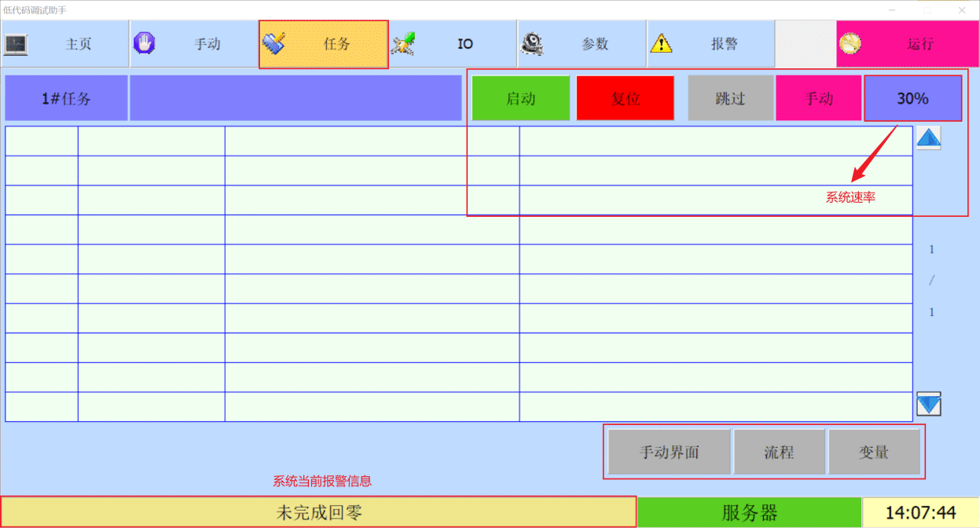Click the warning triangle icon on 报警
This screenshot has width=980, height=528.
661,44
